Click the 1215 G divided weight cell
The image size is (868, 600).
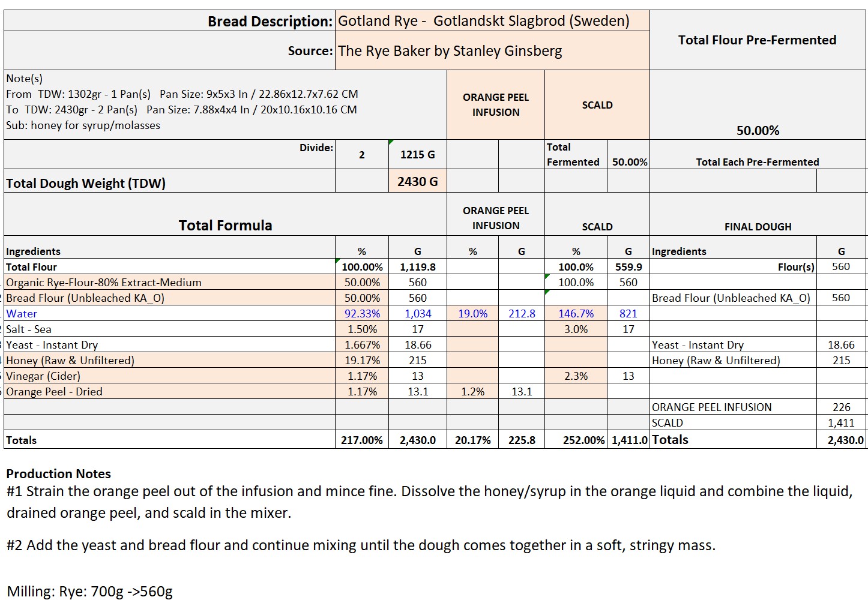[417, 155]
